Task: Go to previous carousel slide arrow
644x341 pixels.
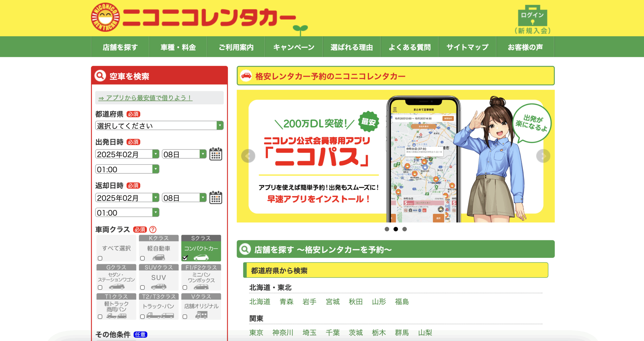Action: 248,156
